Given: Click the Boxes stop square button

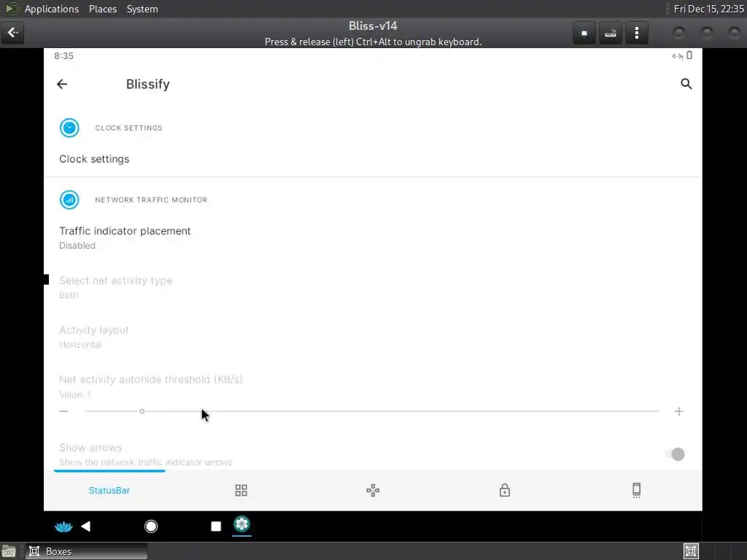Looking at the screenshot, I should pos(584,33).
